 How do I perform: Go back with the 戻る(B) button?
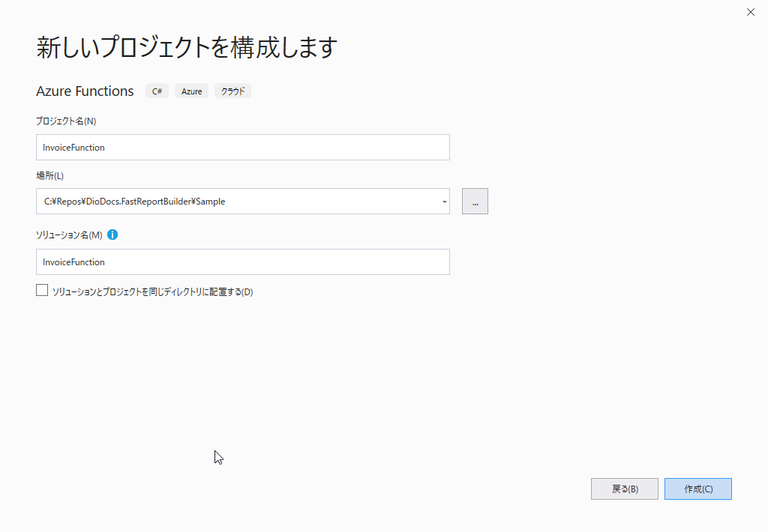625,489
